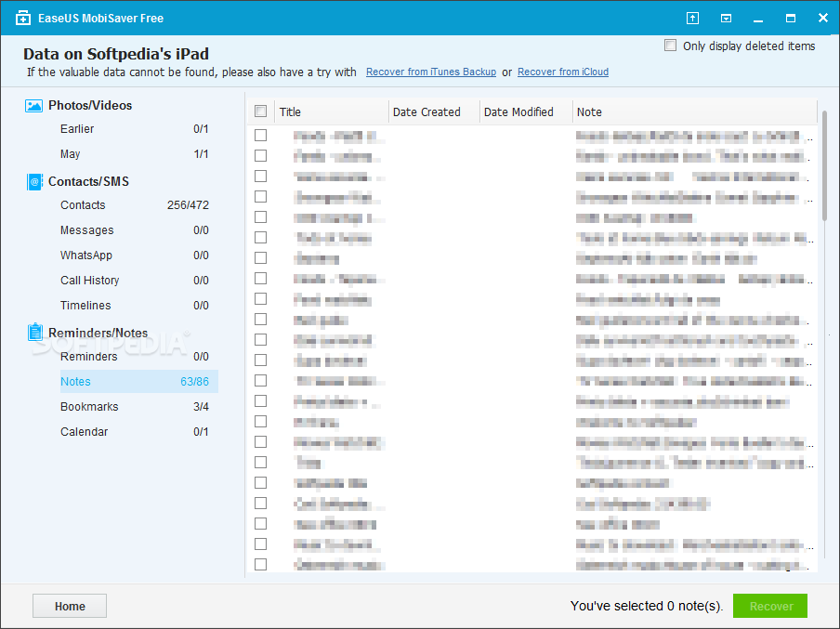Viewport: 840px width, 629px height.
Task: Sort by the Title column header
Action: pyautogui.click(x=331, y=111)
